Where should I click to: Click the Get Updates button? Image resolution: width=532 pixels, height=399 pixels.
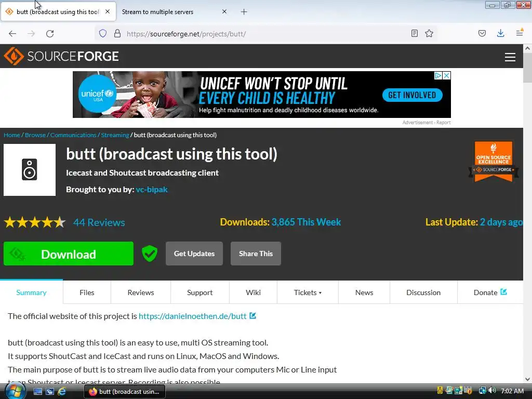(194, 254)
